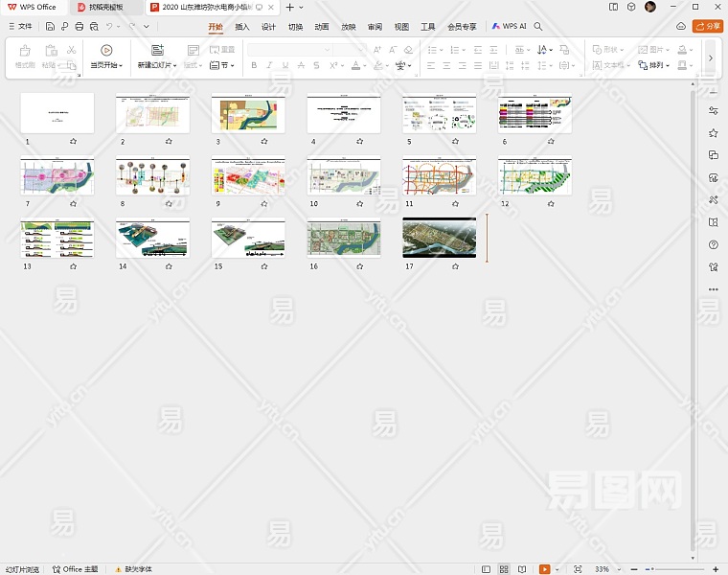The height and width of the screenshot is (575, 728).
Task: Open the 插入 ribbon tab
Action: (242, 27)
